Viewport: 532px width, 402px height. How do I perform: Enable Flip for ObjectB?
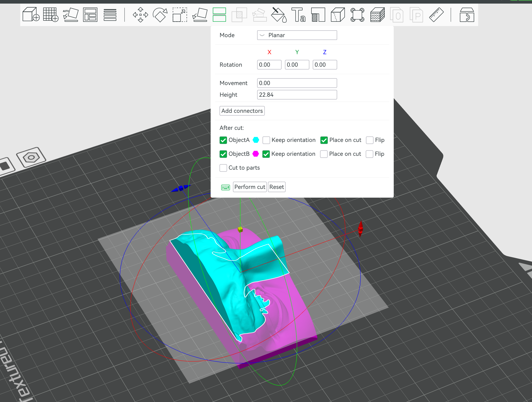tap(369, 154)
